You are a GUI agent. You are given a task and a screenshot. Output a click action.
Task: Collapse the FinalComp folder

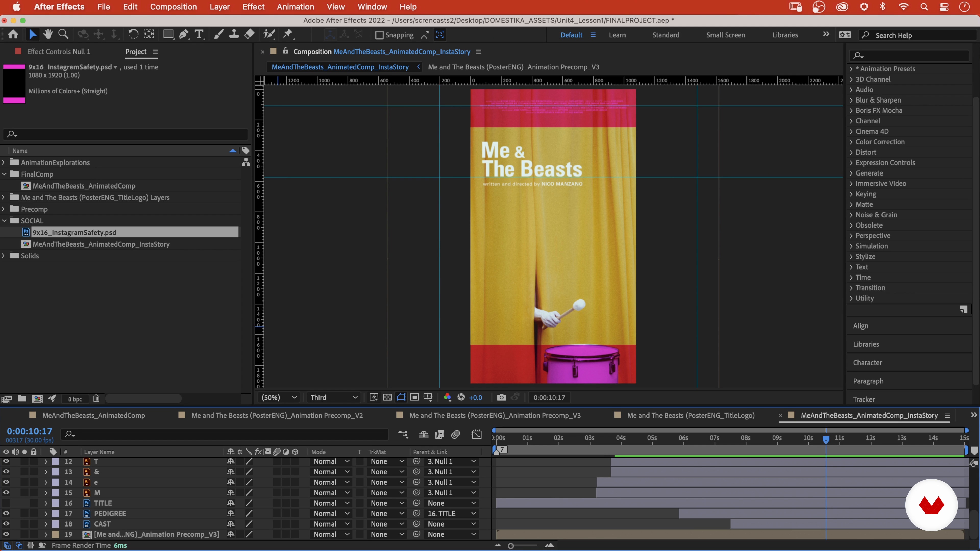click(x=4, y=174)
